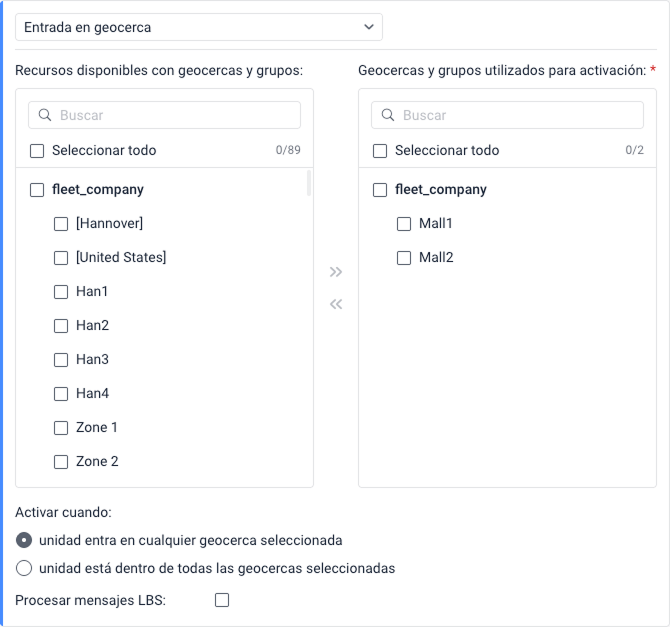Click the search magnifier in used list
670x627 pixels.
(x=388, y=115)
